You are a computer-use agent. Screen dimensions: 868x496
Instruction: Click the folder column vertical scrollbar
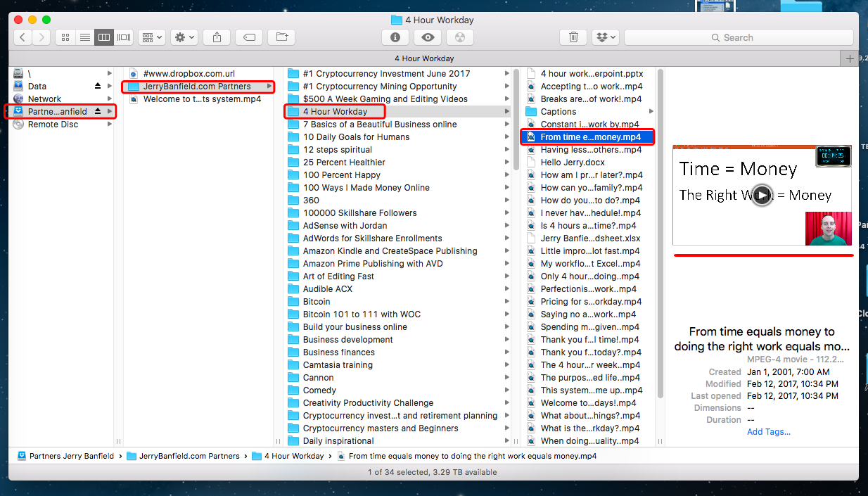coord(516,120)
